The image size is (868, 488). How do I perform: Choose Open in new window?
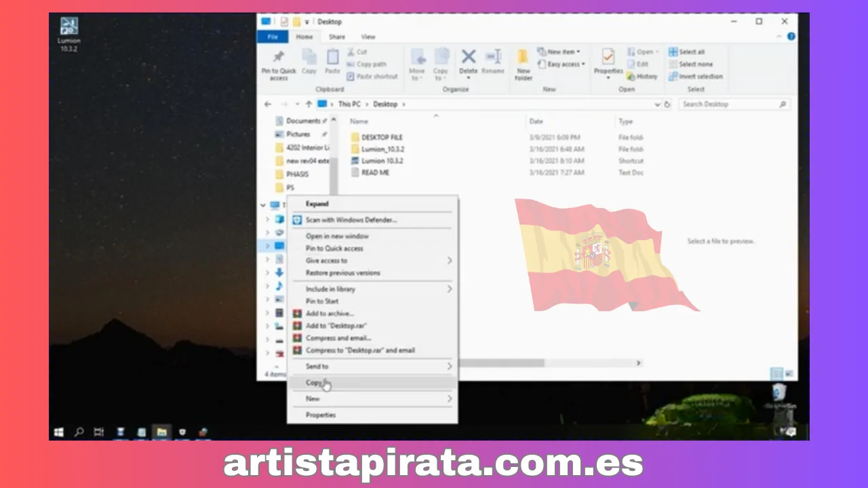point(372,236)
